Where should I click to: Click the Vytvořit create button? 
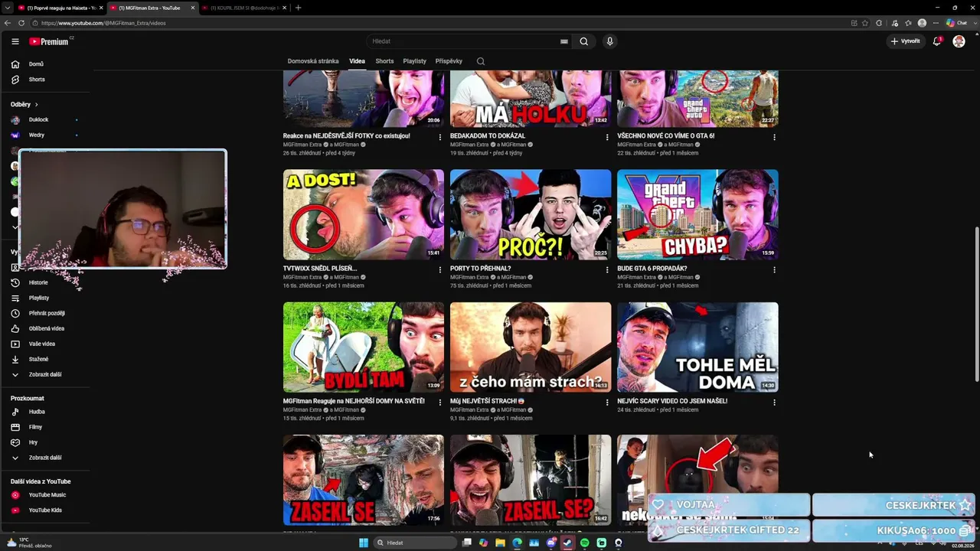click(x=905, y=41)
